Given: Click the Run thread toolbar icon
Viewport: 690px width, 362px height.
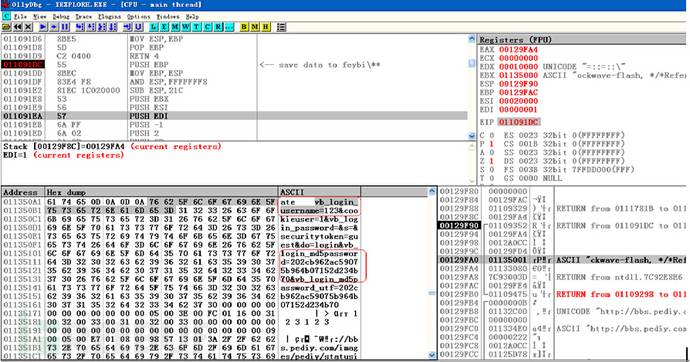Looking at the screenshot, I should point(54,27).
